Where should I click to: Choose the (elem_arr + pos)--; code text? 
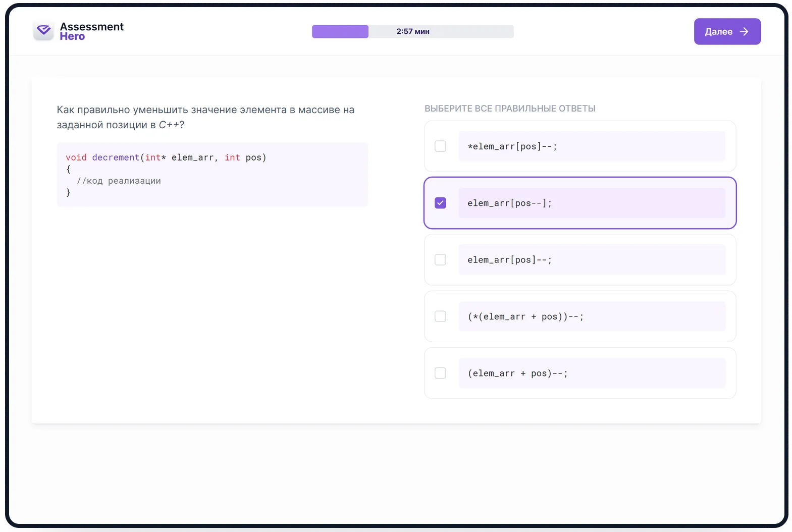click(517, 374)
